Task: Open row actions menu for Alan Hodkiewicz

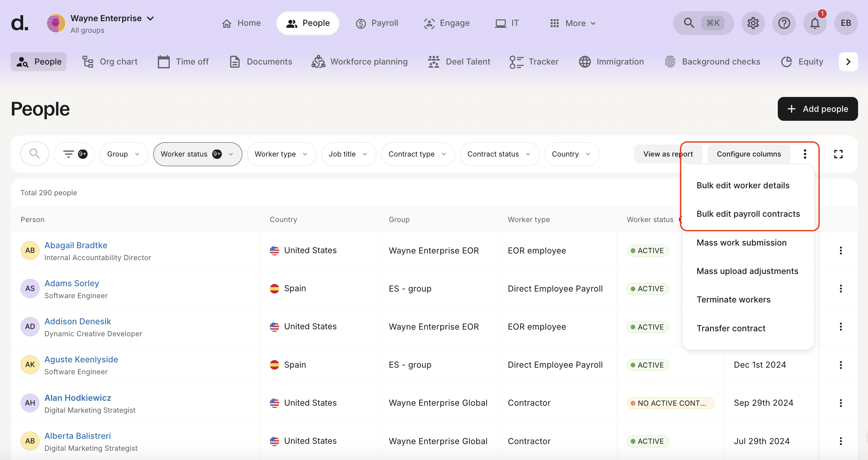Action: (x=840, y=403)
